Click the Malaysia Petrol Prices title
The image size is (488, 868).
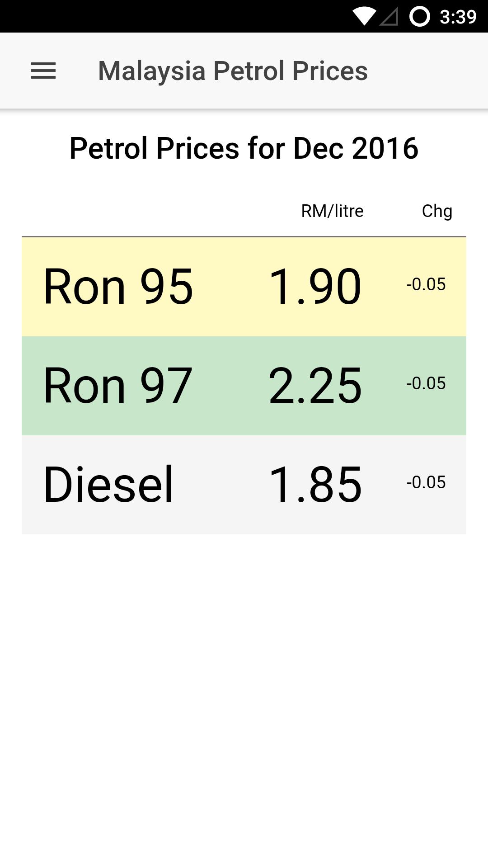tap(233, 71)
